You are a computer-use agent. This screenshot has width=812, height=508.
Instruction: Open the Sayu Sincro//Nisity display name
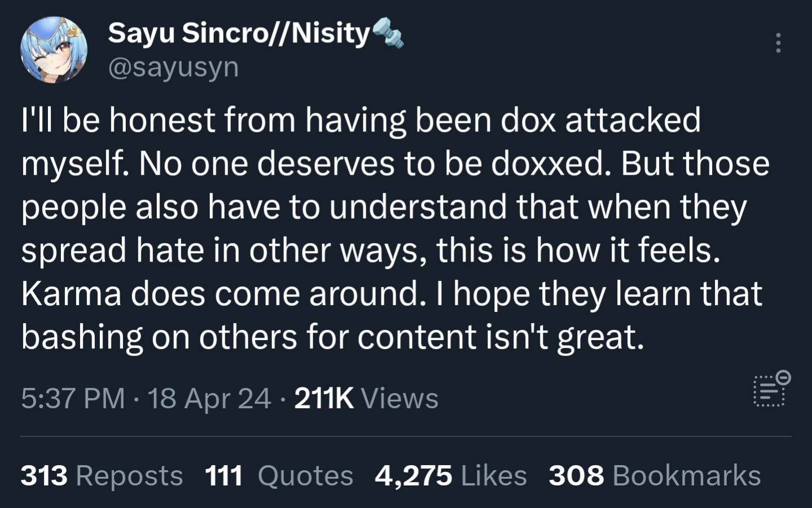[239, 33]
